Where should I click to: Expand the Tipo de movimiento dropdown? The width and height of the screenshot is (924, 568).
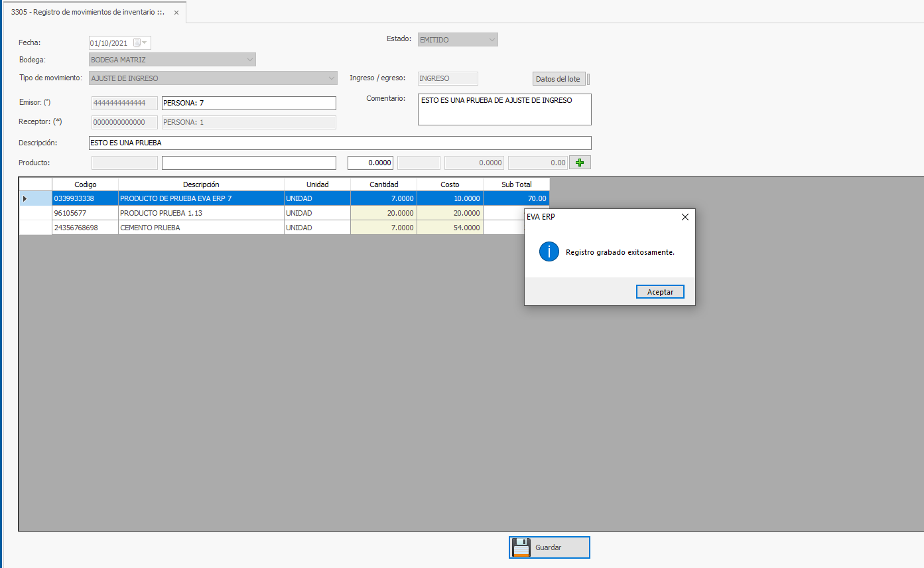click(x=332, y=78)
